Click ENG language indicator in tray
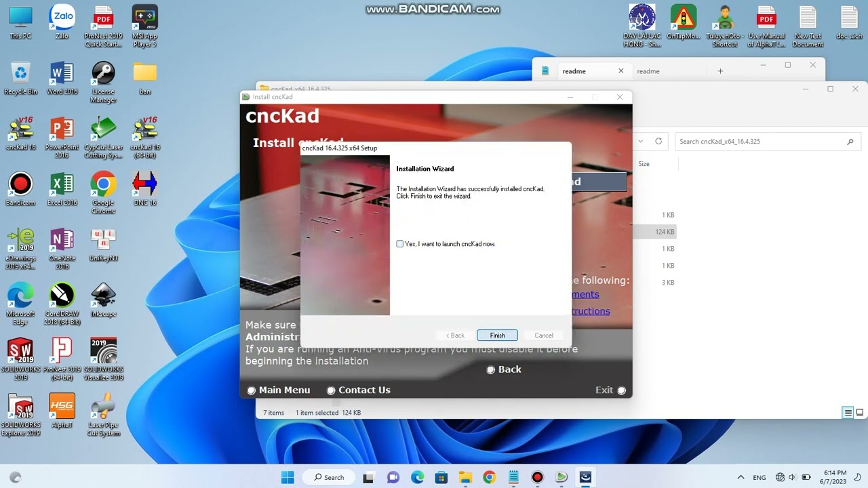This screenshot has width=868, height=488. pyautogui.click(x=759, y=477)
